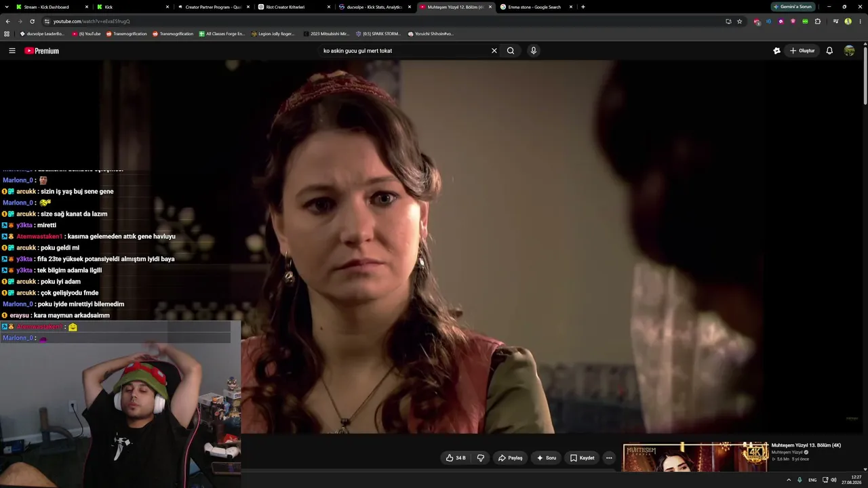The width and height of the screenshot is (868, 488).
Task: Click the icon left of Oluştur
Action: [776, 51]
